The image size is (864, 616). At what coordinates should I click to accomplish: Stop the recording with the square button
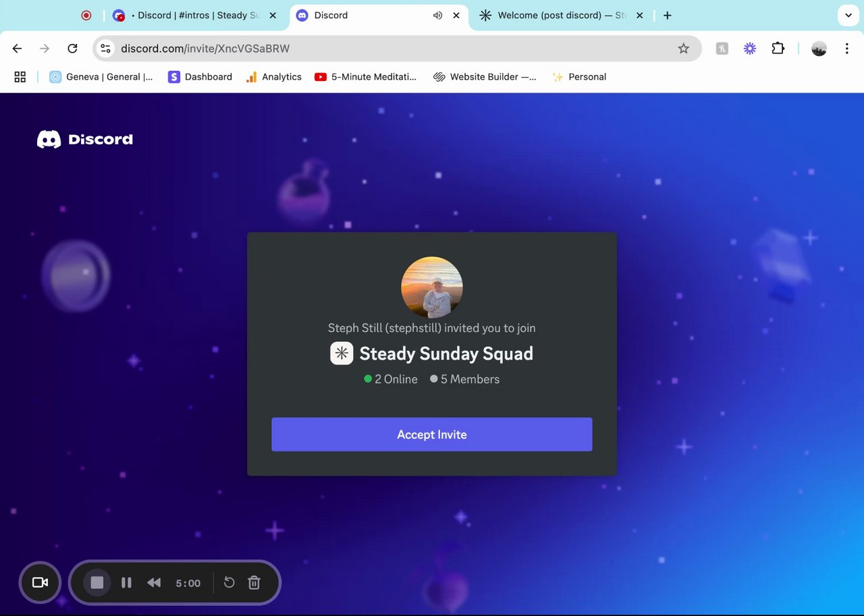[97, 582]
